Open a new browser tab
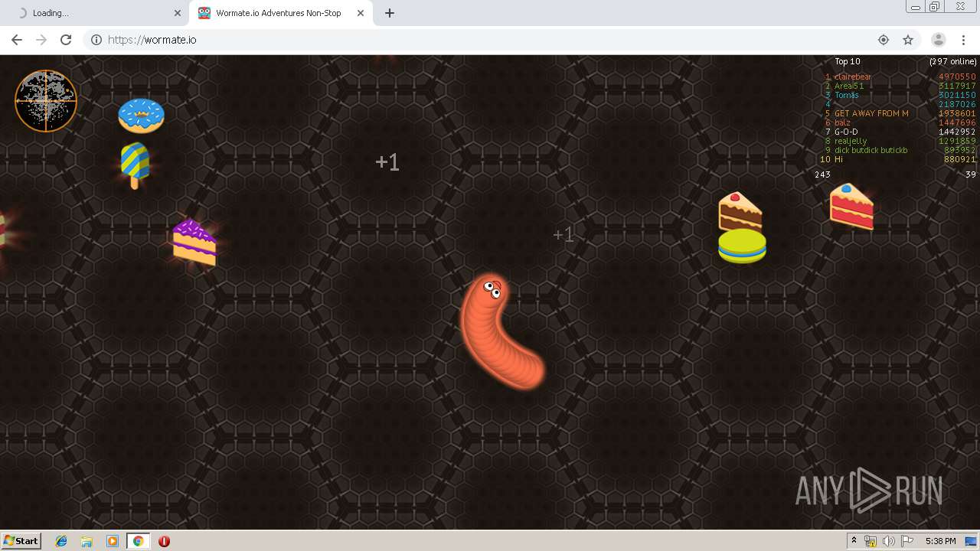 coord(389,13)
